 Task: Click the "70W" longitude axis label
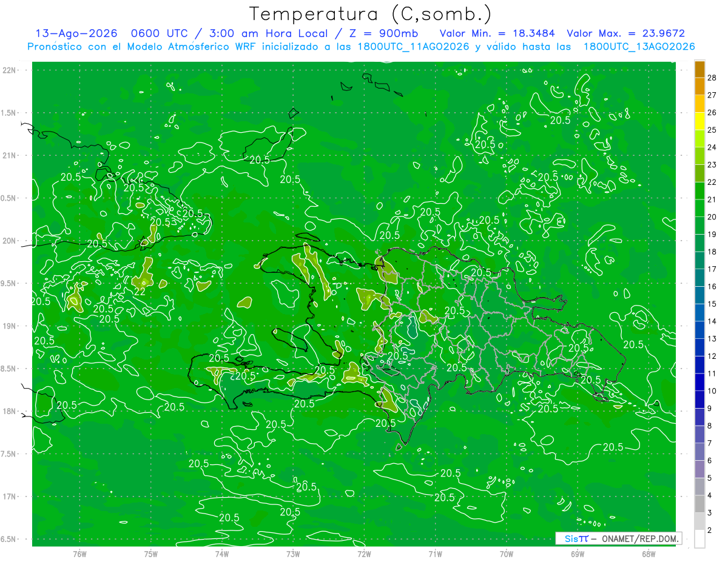click(x=507, y=554)
